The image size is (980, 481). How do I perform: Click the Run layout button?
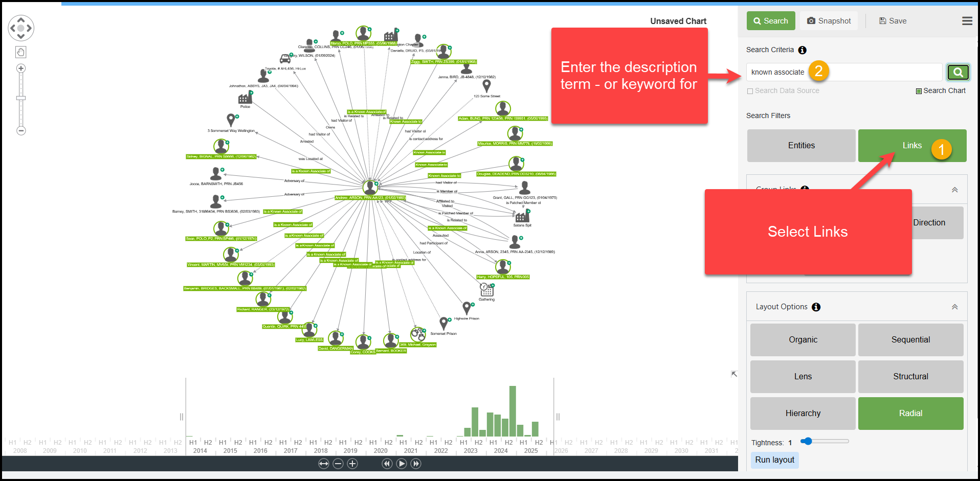[x=774, y=460]
